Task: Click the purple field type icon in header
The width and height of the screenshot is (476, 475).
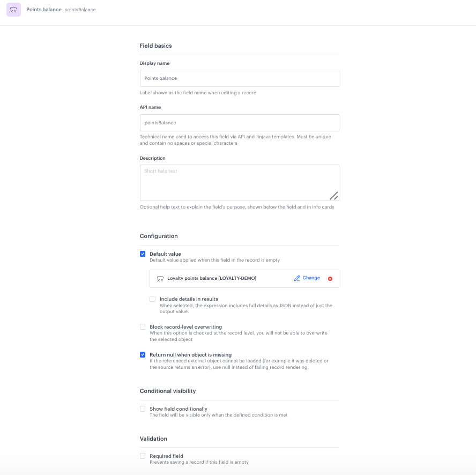Action: (x=13, y=10)
